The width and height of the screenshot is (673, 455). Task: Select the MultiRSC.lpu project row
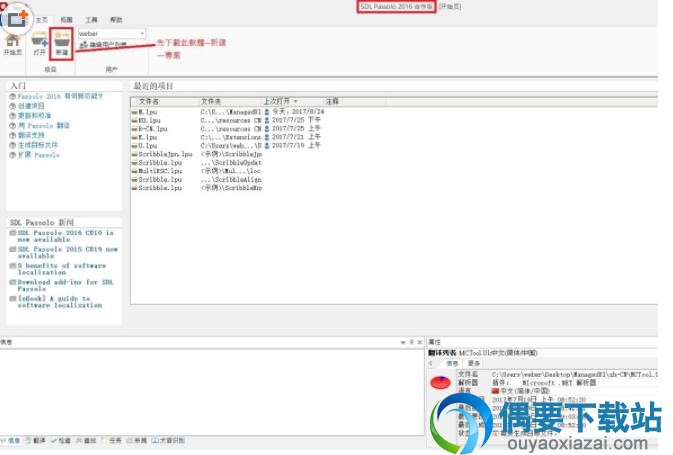pos(160,171)
